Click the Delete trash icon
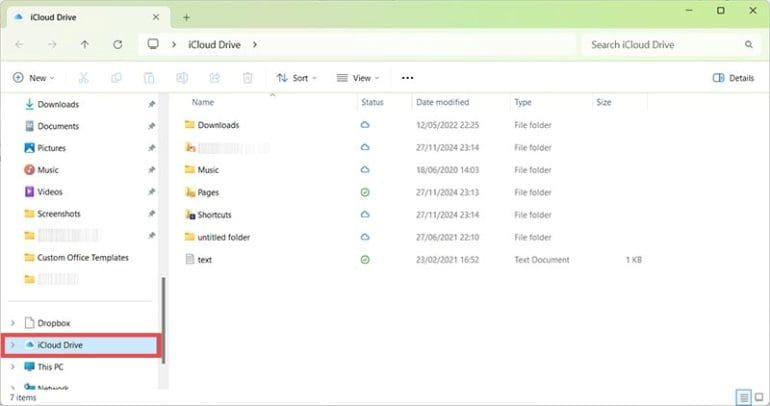The image size is (770, 406). 248,78
